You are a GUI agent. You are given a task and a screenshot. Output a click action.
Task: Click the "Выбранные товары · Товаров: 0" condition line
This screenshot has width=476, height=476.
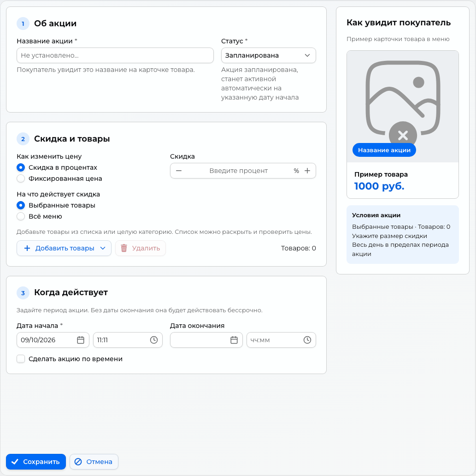pyautogui.click(x=401, y=227)
